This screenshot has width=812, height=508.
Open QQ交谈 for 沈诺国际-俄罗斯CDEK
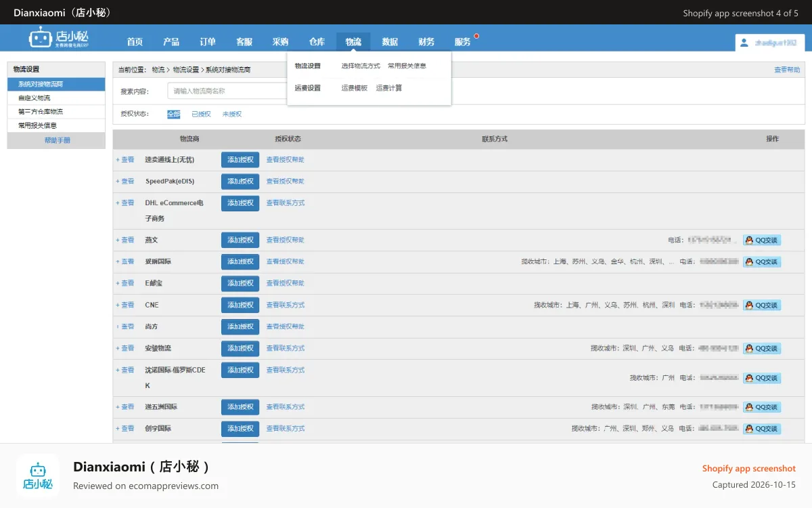point(762,379)
